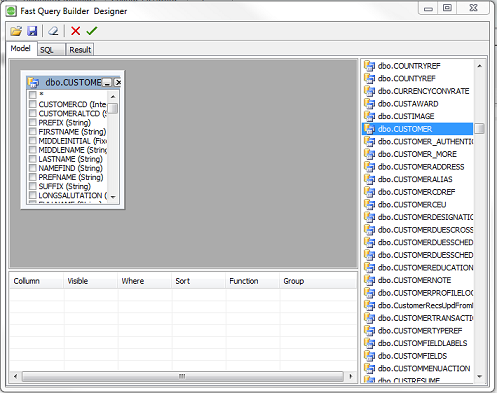The image size is (497, 393).
Task: Click the table list scrollbar thumb
Action: pyautogui.click(x=479, y=129)
